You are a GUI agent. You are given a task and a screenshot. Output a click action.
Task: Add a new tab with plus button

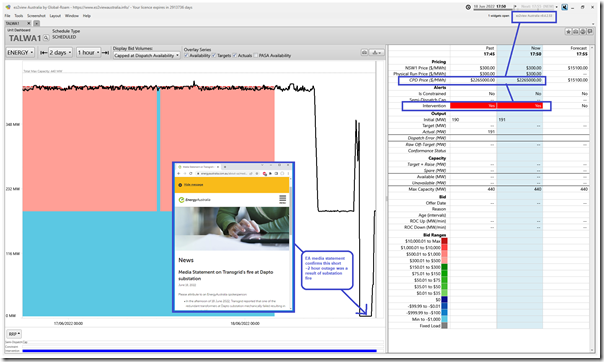[36, 23]
